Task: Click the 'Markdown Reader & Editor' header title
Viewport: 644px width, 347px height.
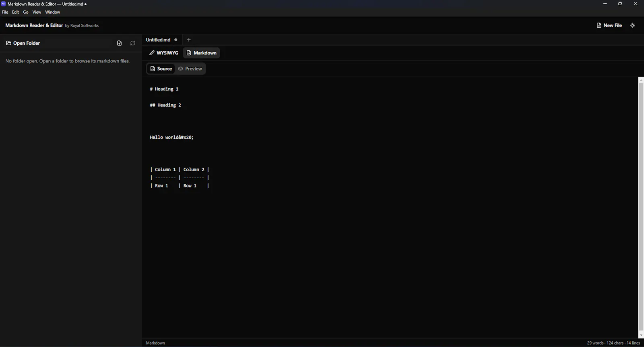Action: click(x=34, y=25)
